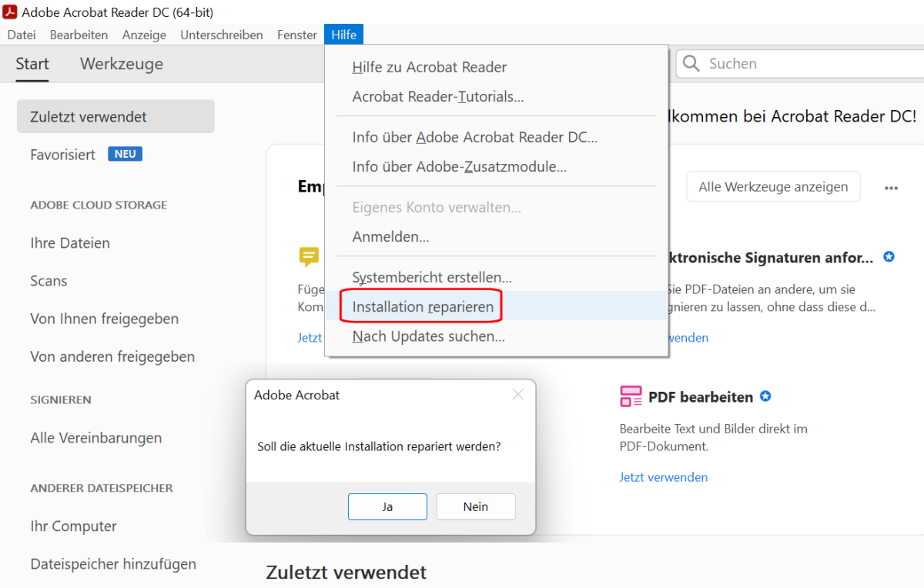
Task: Open the Unterschreiben menu
Action: 222,35
